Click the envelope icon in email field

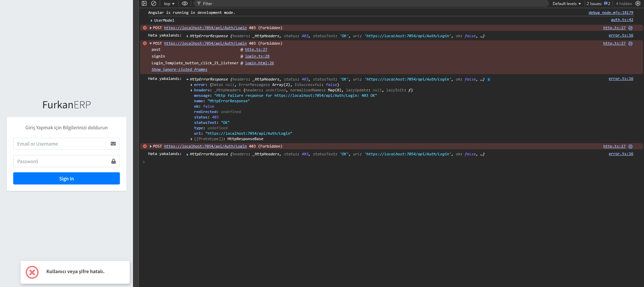tap(113, 144)
